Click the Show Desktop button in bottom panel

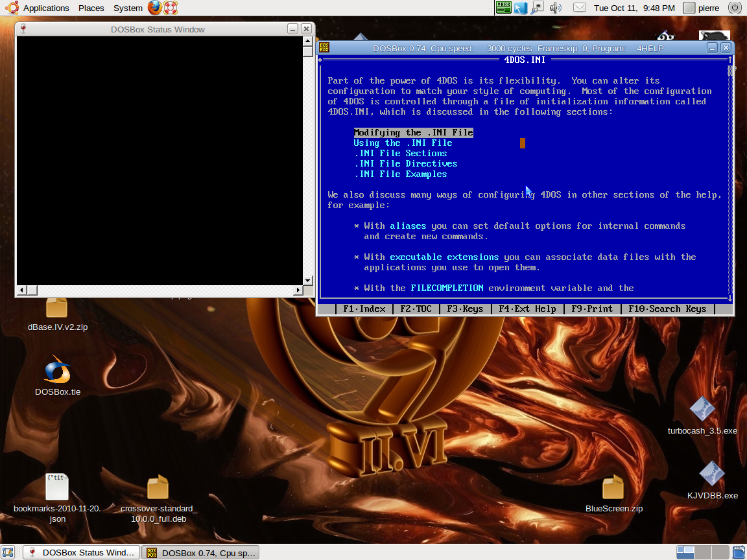(x=8, y=552)
